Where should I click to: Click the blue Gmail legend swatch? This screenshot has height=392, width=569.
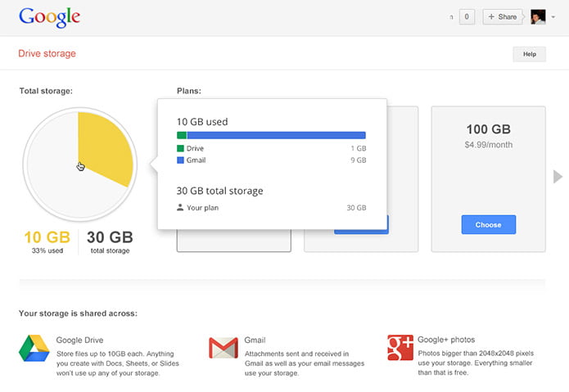point(180,160)
